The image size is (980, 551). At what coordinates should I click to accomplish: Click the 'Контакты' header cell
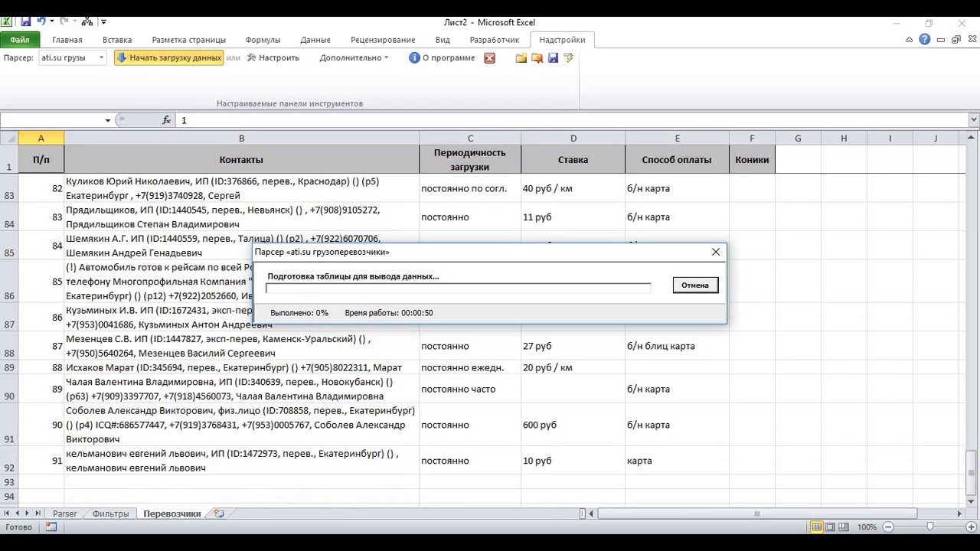[x=241, y=160]
